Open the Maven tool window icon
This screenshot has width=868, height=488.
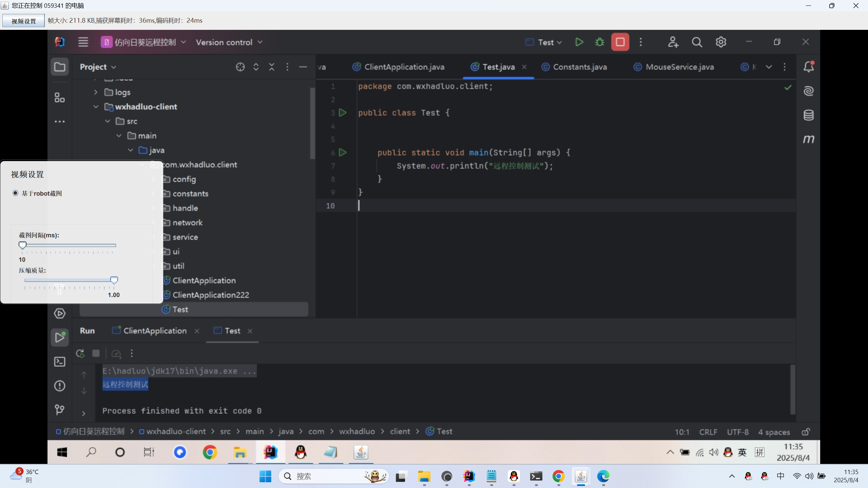[x=809, y=139]
